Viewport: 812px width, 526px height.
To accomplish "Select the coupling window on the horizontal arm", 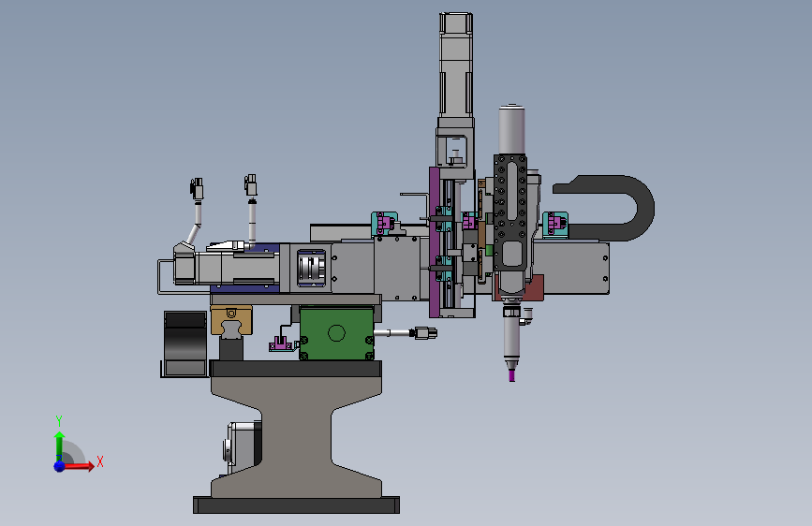I will point(311,268).
